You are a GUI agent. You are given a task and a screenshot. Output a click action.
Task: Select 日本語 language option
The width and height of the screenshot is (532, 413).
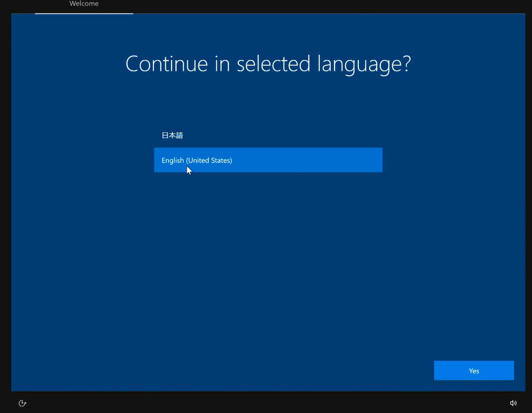click(173, 135)
